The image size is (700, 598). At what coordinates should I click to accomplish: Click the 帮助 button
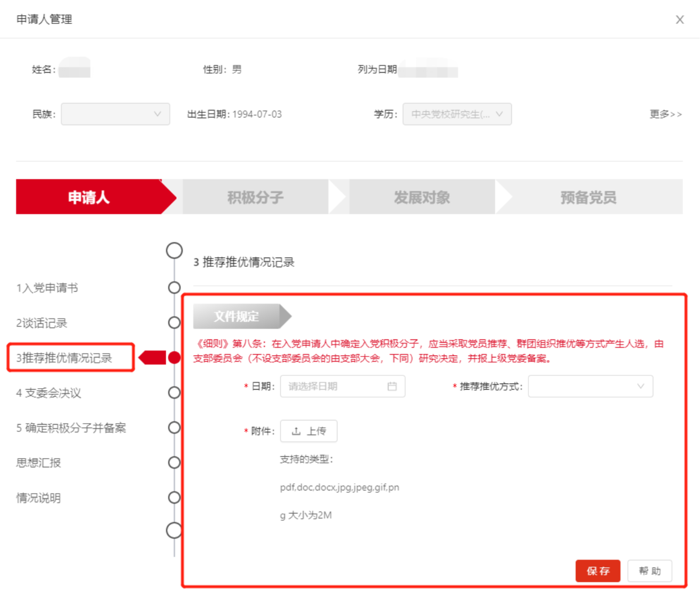coord(649,571)
